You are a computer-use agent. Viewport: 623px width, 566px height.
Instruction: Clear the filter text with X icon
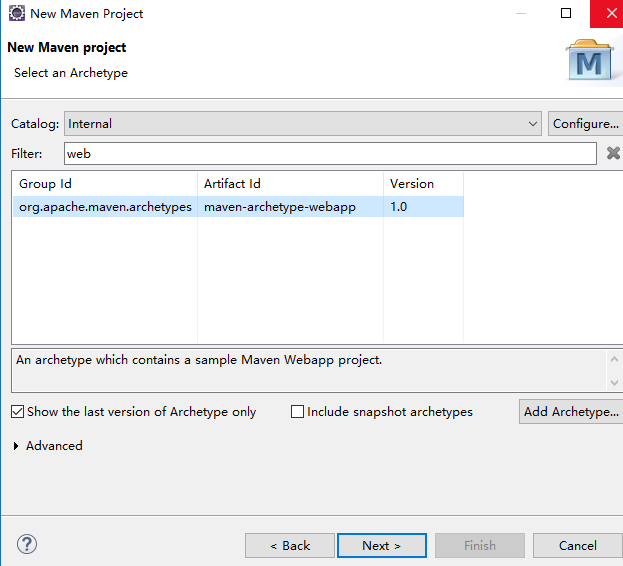coord(613,153)
